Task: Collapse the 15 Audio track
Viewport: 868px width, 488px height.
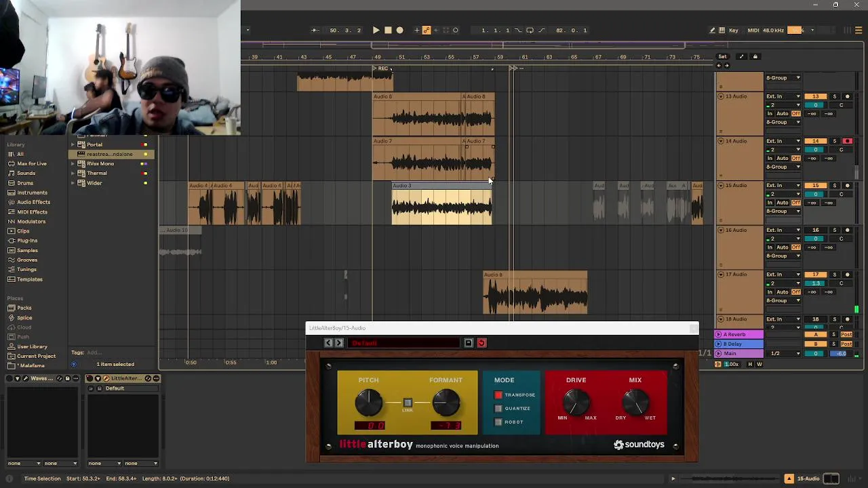Action: pos(720,185)
